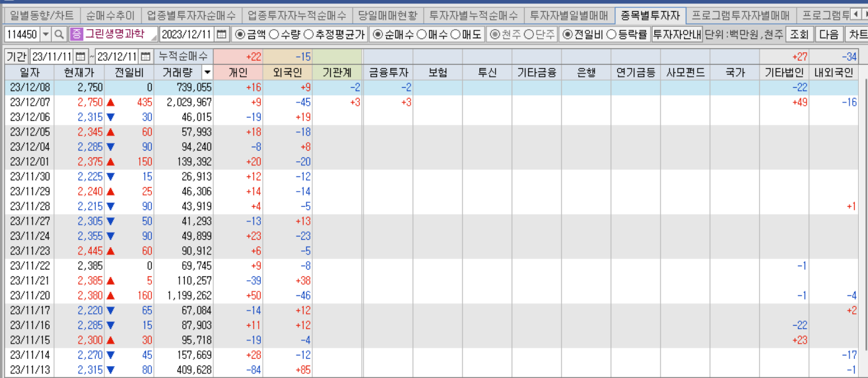Select the 23/12/08 date row
The height and width of the screenshot is (378, 868).
[x=432, y=87]
